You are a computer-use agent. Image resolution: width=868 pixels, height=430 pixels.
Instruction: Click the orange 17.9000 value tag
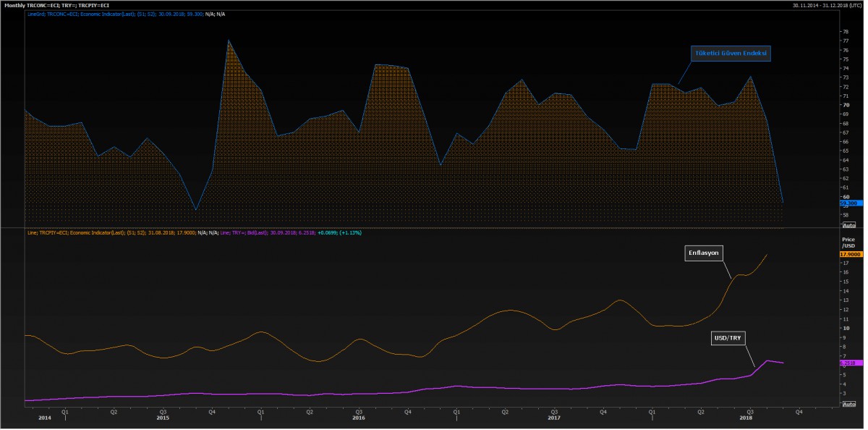848,255
